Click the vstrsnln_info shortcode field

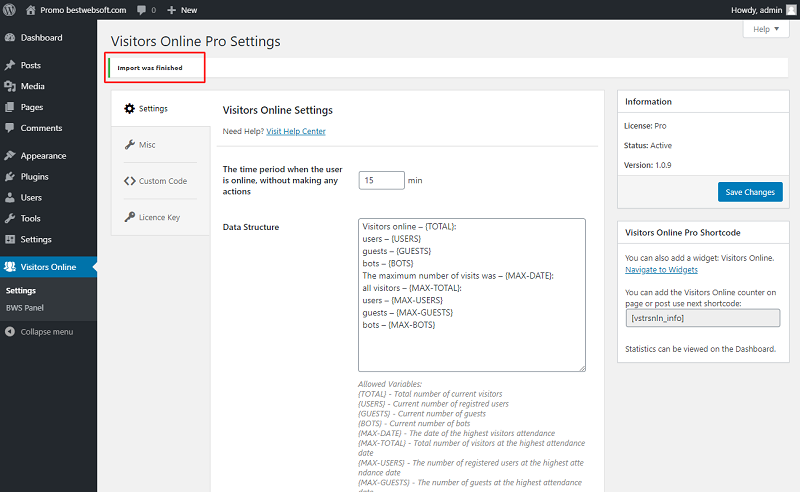coord(702,318)
